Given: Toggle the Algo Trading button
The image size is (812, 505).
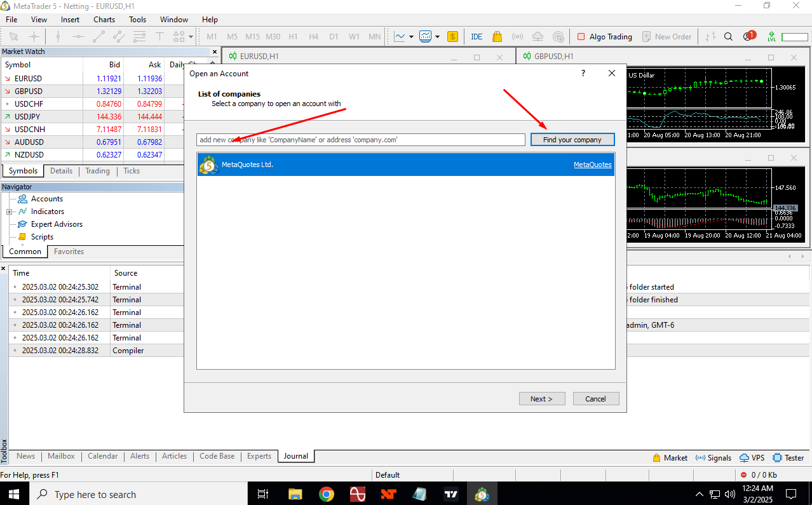Looking at the screenshot, I should coord(604,37).
